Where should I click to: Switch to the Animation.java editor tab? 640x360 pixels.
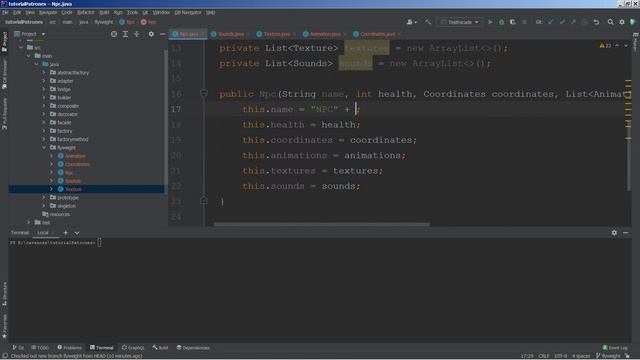324,34
